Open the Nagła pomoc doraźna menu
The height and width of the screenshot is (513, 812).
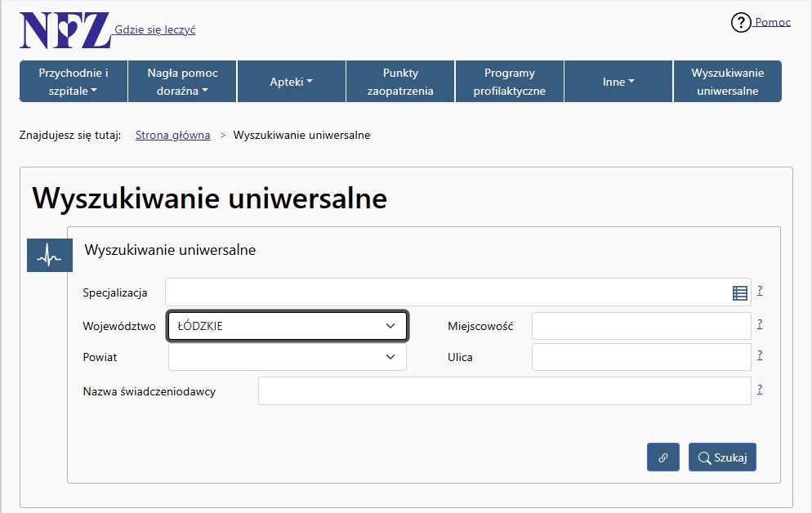(x=182, y=82)
